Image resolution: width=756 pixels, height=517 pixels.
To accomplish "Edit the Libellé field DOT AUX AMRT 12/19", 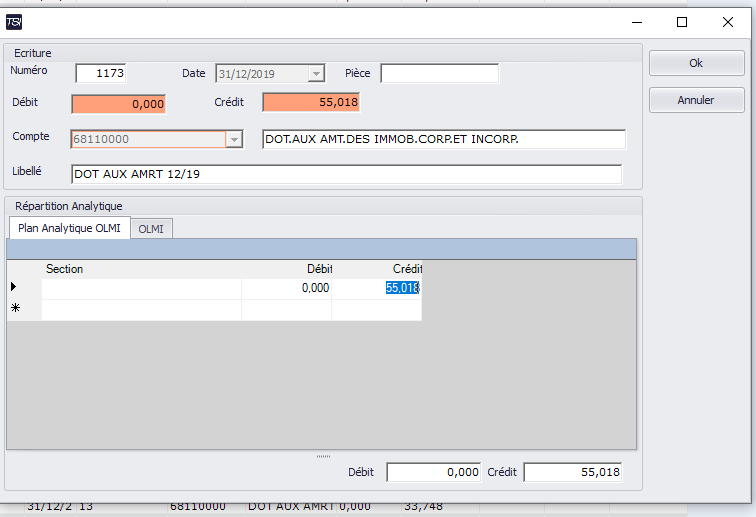I will [x=347, y=174].
